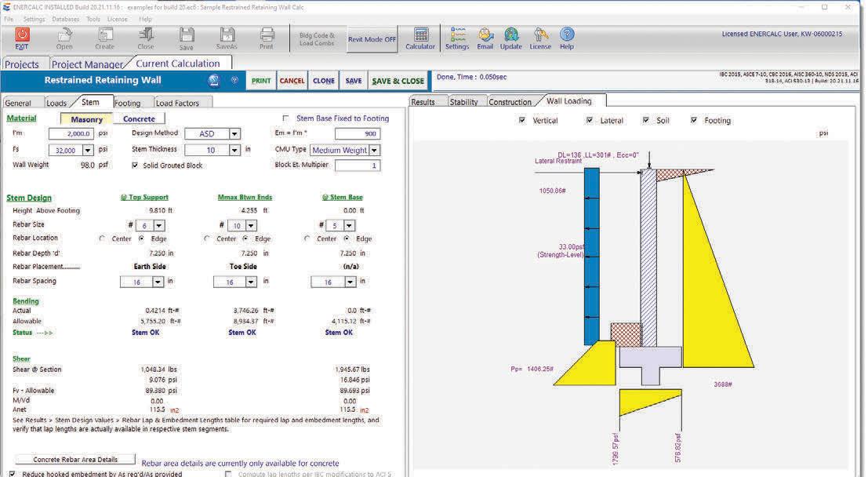Click small help icon left of PRINT

[234, 81]
